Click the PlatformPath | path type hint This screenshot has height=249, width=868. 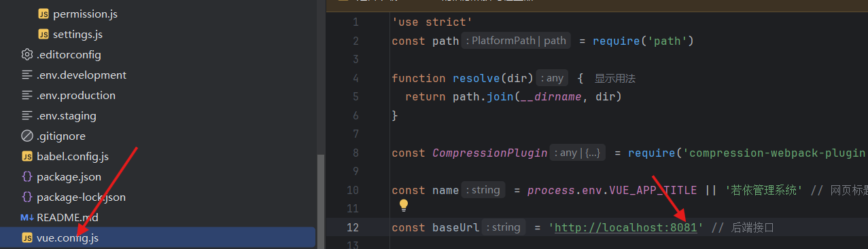(x=516, y=41)
